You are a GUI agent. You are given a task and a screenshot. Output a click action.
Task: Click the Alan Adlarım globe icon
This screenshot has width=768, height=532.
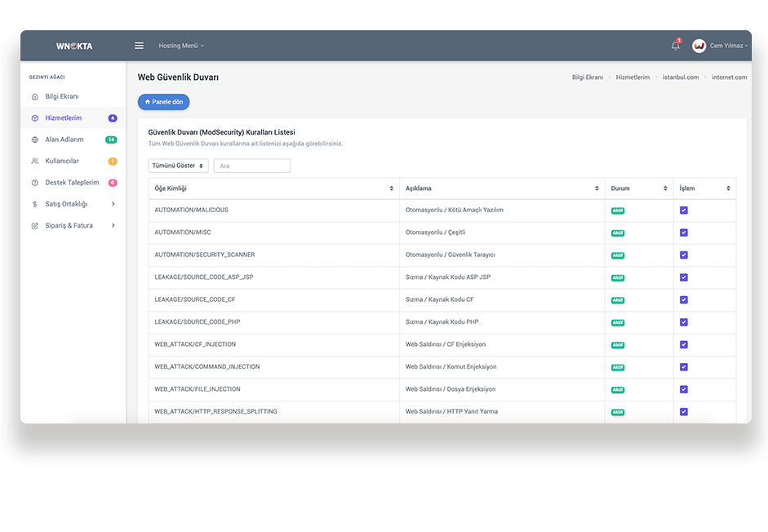[x=34, y=140]
